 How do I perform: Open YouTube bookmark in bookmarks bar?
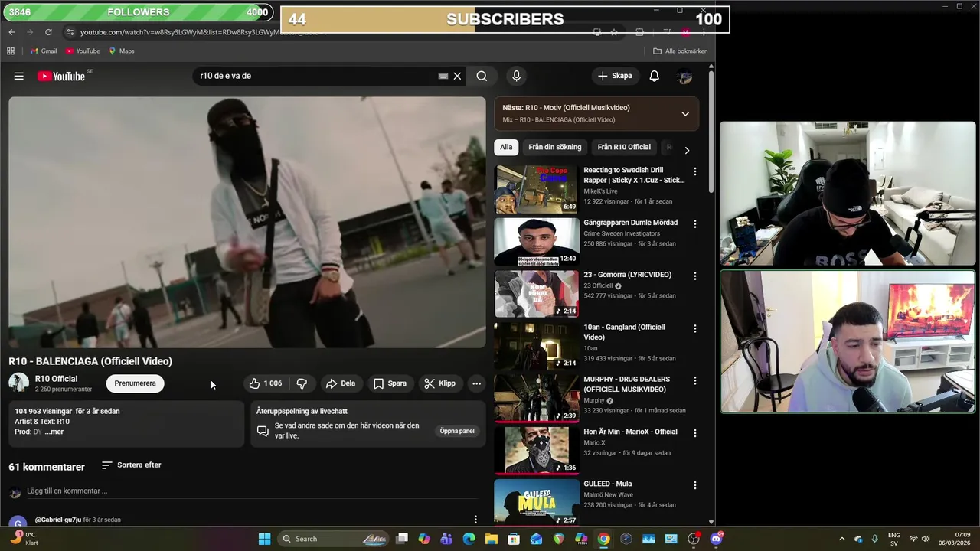[x=83, y=51]
